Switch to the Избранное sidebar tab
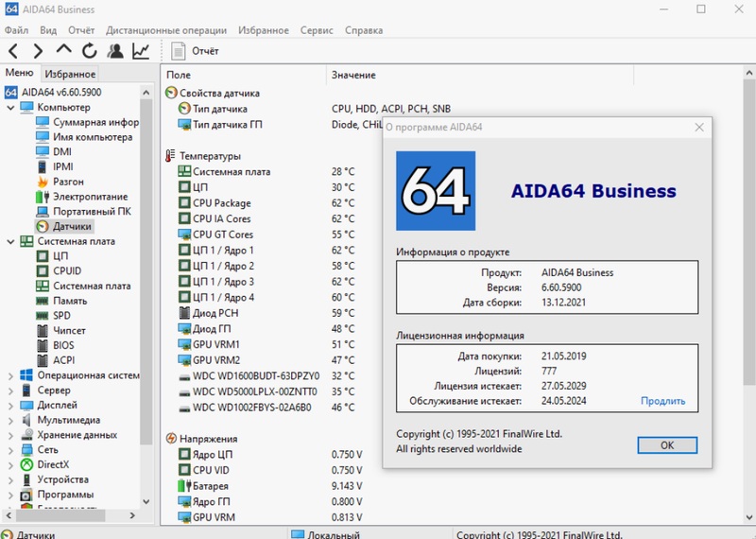 (70, 74)
